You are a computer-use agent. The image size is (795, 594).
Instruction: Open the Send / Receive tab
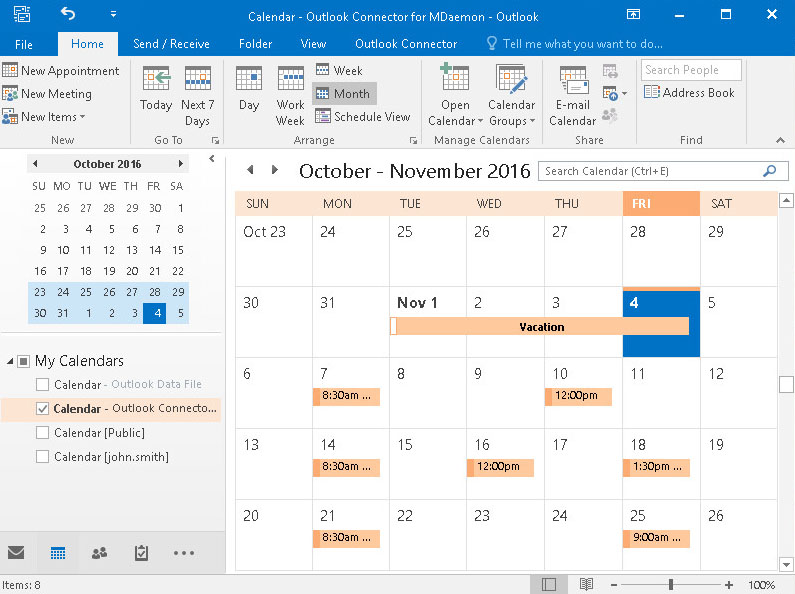171,44
